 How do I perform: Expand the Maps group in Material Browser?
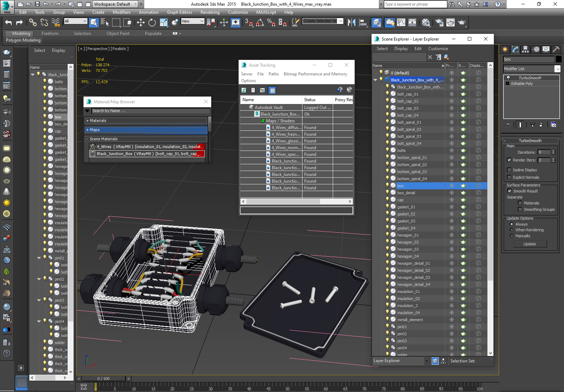click(x=146, y=130)
